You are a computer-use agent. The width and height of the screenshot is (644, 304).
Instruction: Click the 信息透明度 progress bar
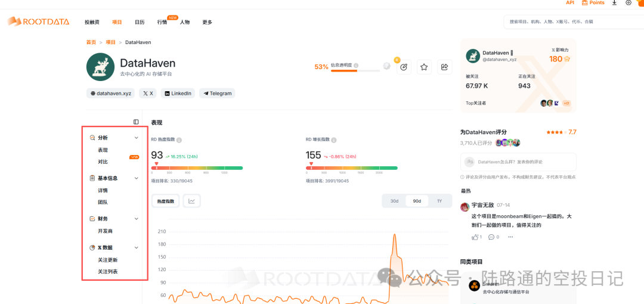[x=355, y=71]
